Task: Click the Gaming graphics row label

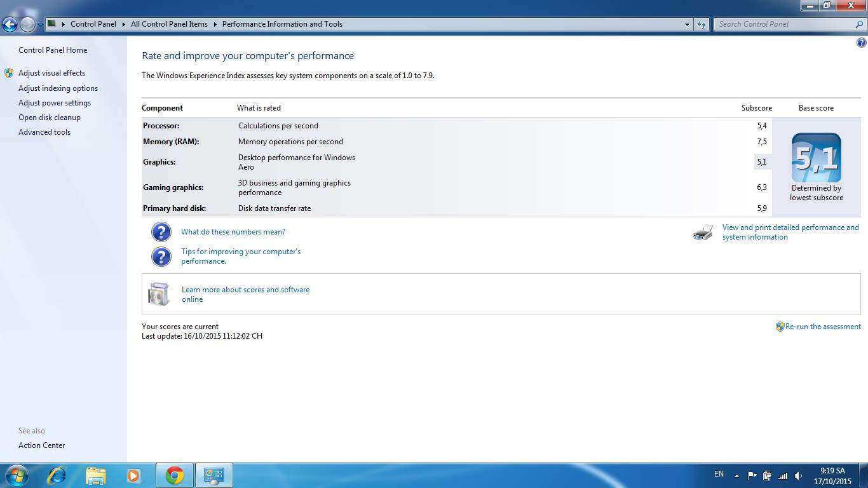Action: pos(173,187)
